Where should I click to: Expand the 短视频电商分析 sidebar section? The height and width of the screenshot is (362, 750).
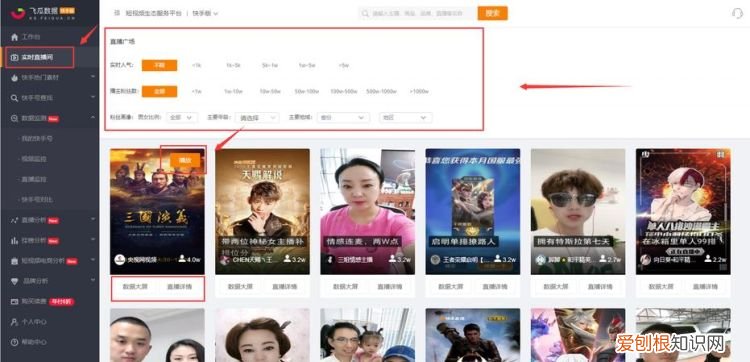(93, 261)
